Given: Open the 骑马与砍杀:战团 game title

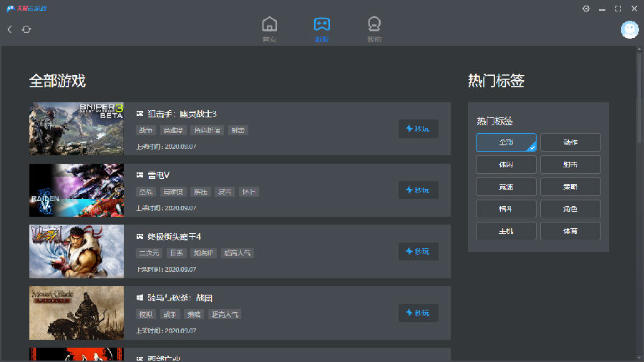Looking at the screenshot, I should (180, 298).
